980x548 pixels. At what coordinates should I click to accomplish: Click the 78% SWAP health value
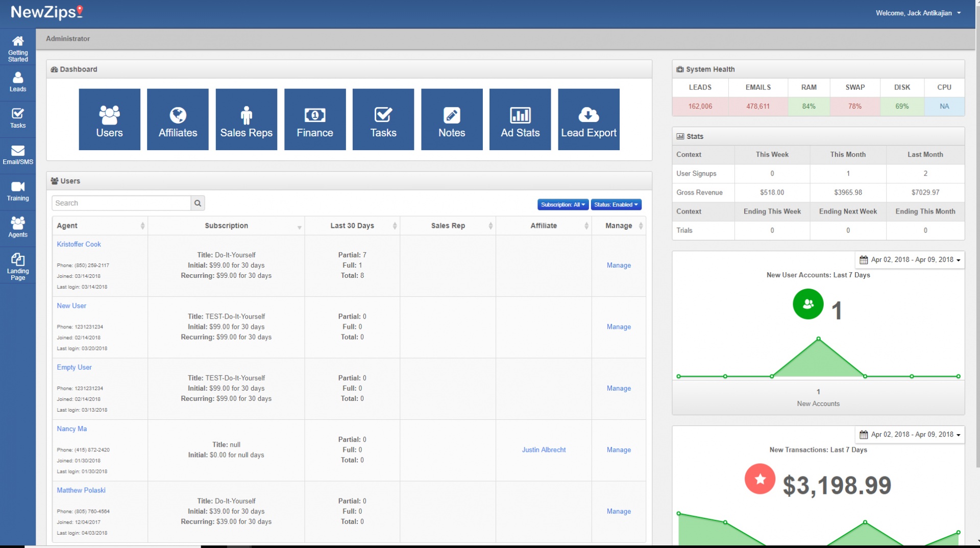pos(855,106)
